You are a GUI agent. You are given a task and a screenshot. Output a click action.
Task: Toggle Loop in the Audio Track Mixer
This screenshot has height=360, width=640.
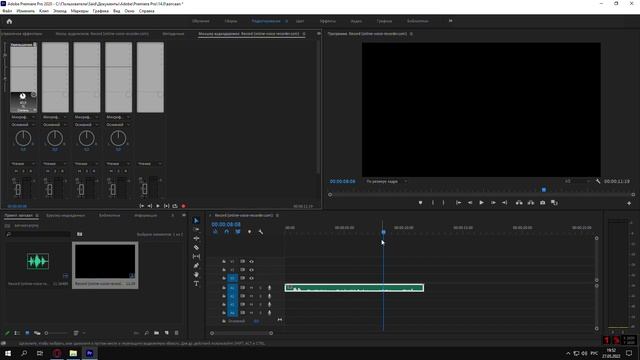tap(175, 206)
